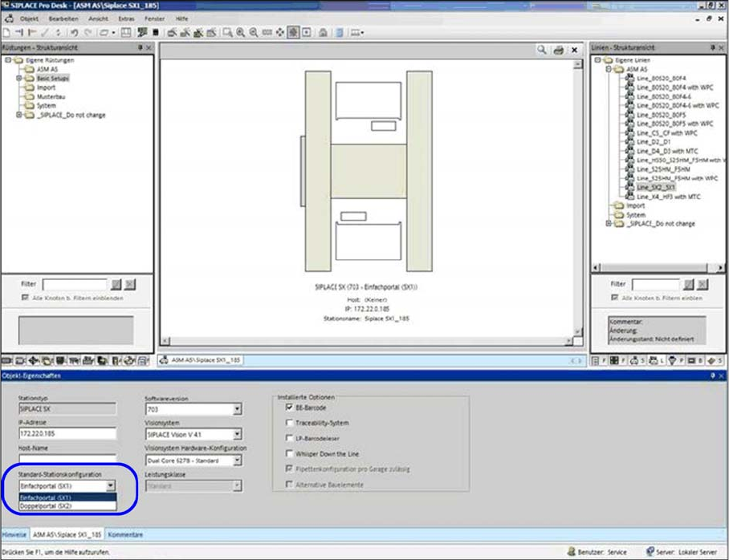The width and height of the screenshot is (729, 560).
Task: Choose Doppelportal (SX2) from the list
Action: click(x=47, y=506)
